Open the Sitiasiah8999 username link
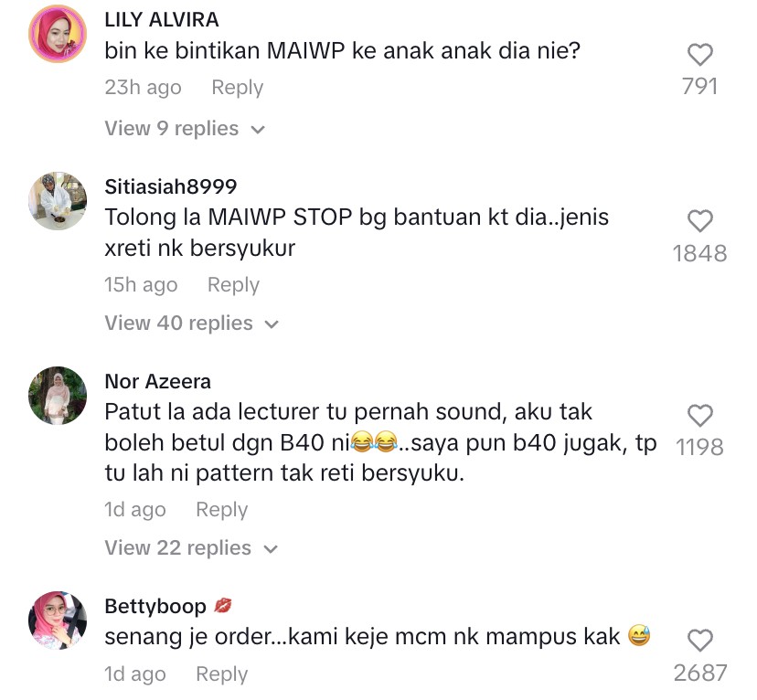 [x=171, y=186]
